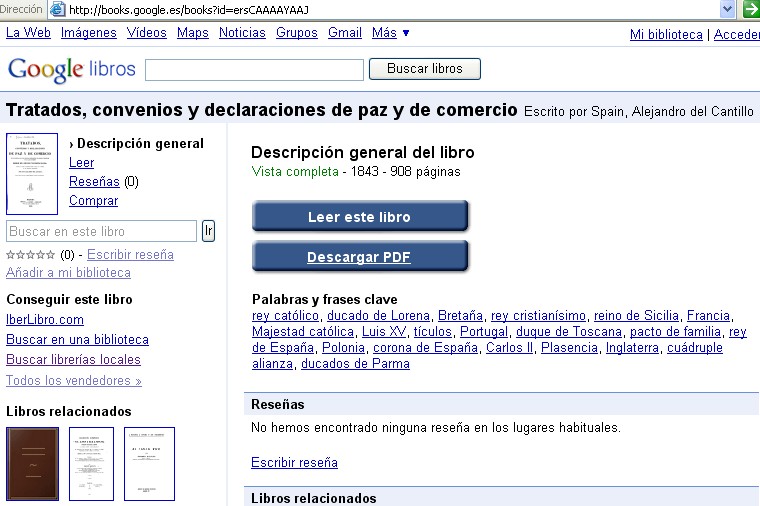760x506 pixels.
Task: Click keyword Polonia
Action: (344, 348)
